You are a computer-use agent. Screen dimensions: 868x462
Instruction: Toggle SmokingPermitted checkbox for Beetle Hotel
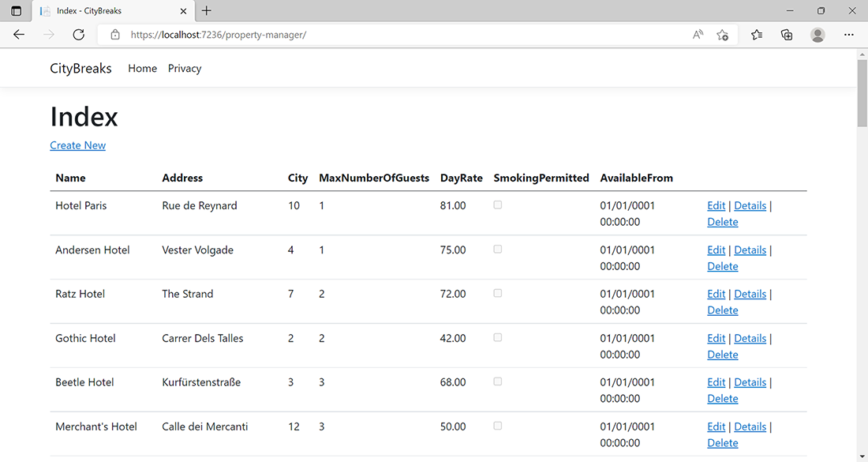coord(498,381)
